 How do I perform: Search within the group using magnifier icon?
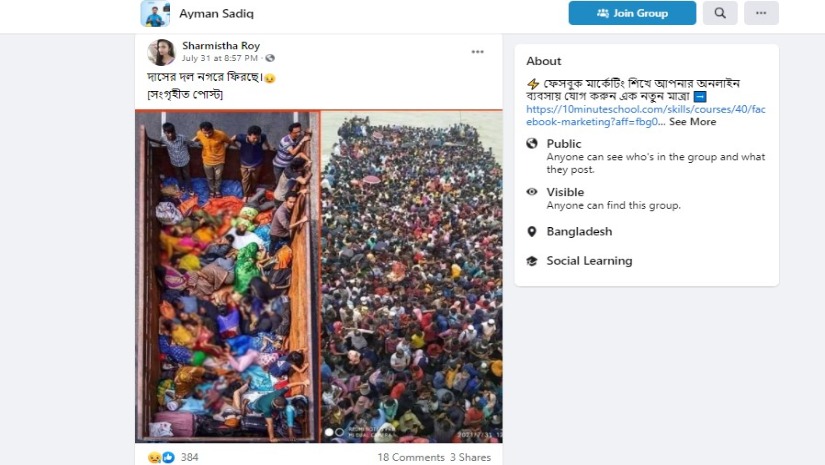coord(720,13)
